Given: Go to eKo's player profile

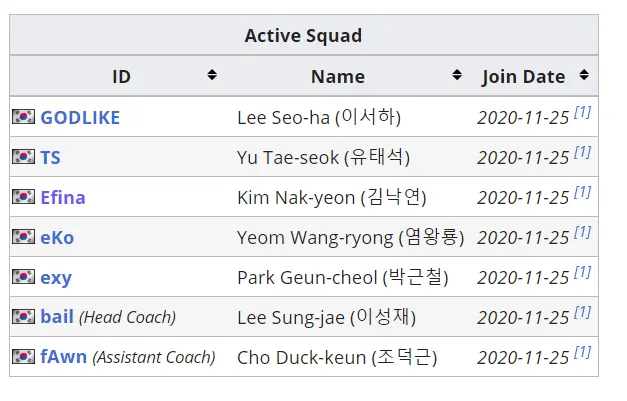Looking at the screenshot, I should [57, 237].
